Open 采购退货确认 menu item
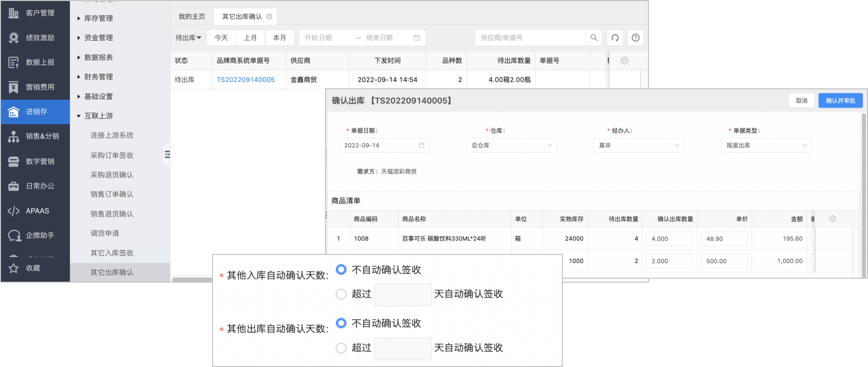The width and height of the screenshot is (868, 367). (x=112, y=175)
